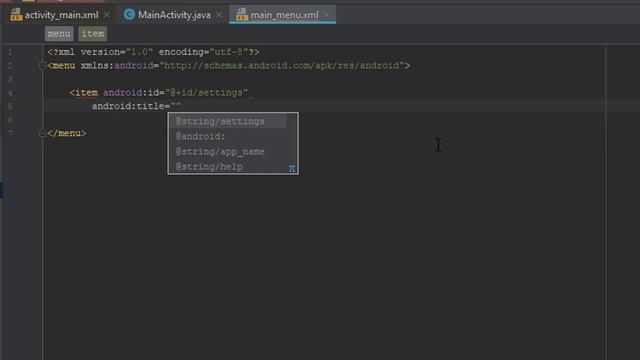Click the xmlns:android schema URL
Screen dimensions: 640x360
[282, 65]
